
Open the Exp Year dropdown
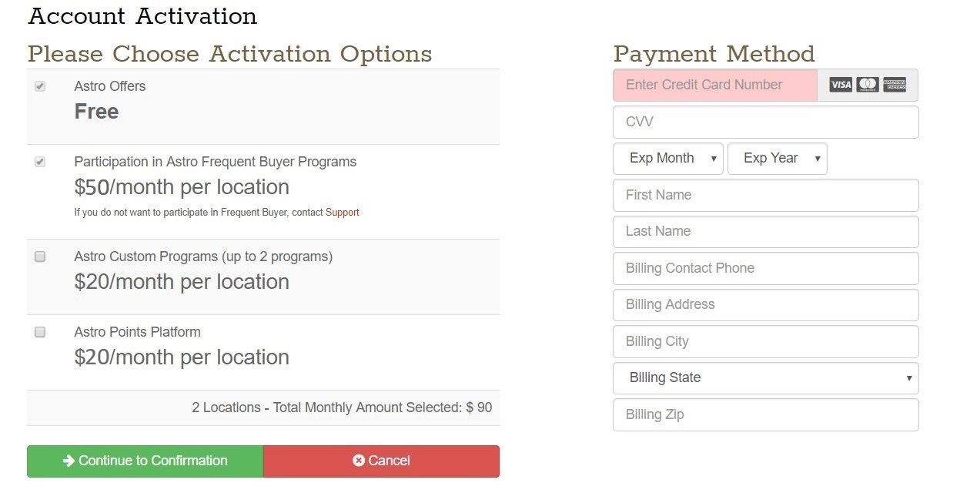(x=777, y=159)
